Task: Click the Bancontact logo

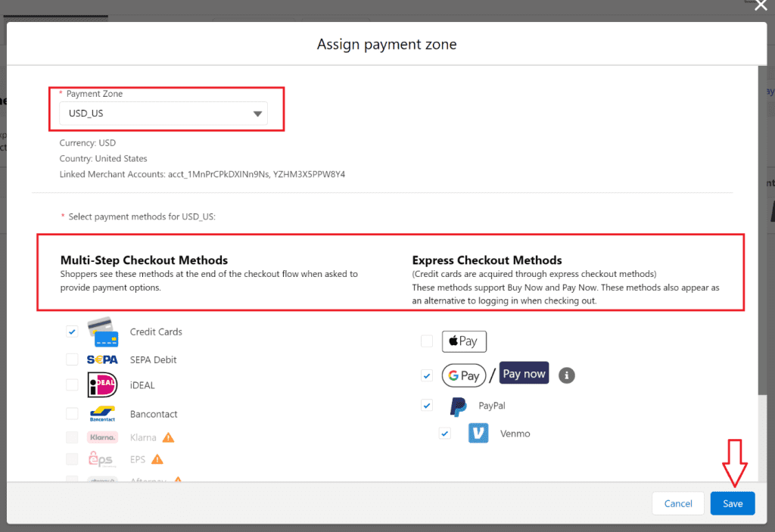Action: tap(102, 414)
